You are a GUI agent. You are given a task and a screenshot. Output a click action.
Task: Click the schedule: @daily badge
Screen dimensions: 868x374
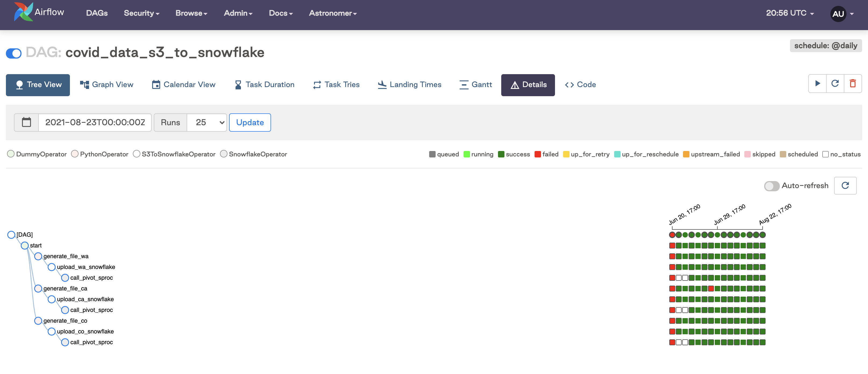[x=826, y=45]
